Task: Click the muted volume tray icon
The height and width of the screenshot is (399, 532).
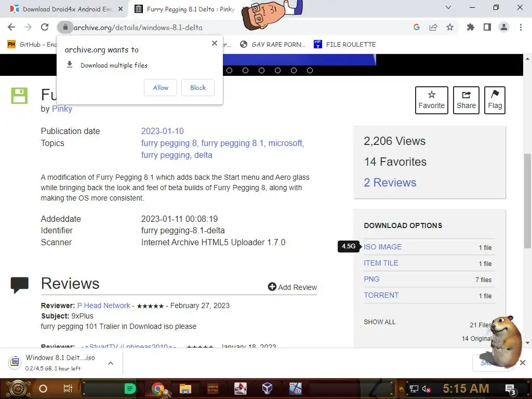Action: pyautogui.click(x=426, y=389)
